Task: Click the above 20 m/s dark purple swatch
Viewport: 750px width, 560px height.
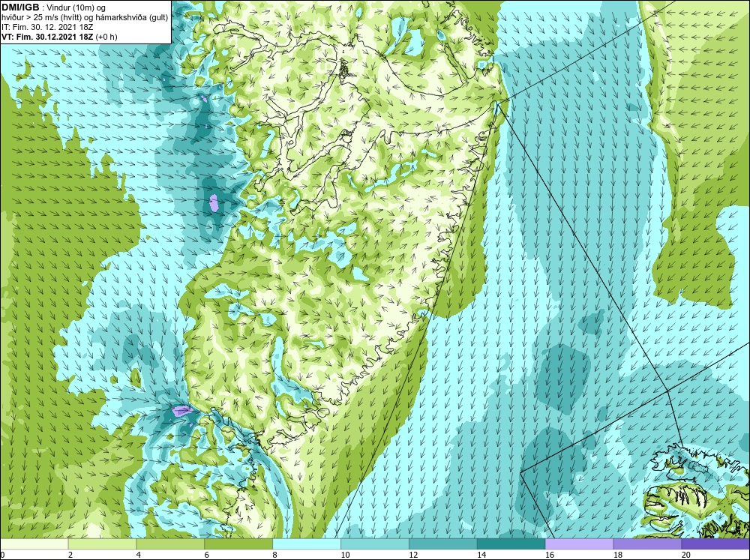Action: [715, 544]
